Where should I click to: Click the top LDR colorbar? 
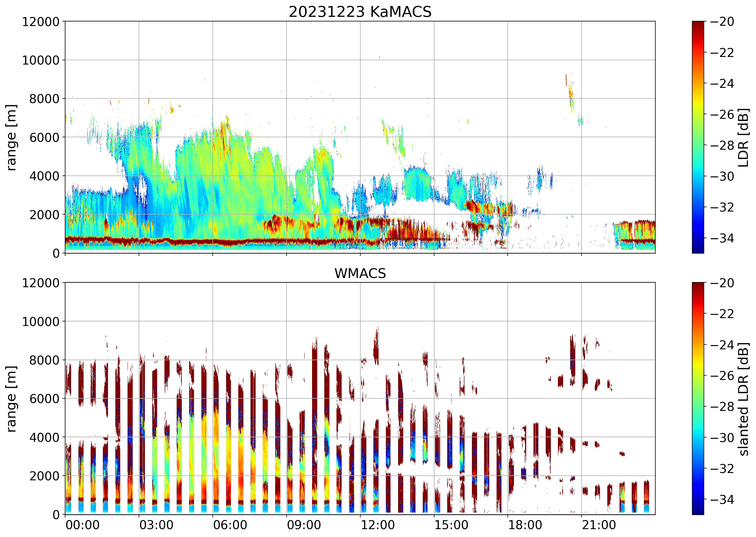(x=698, y=137)
